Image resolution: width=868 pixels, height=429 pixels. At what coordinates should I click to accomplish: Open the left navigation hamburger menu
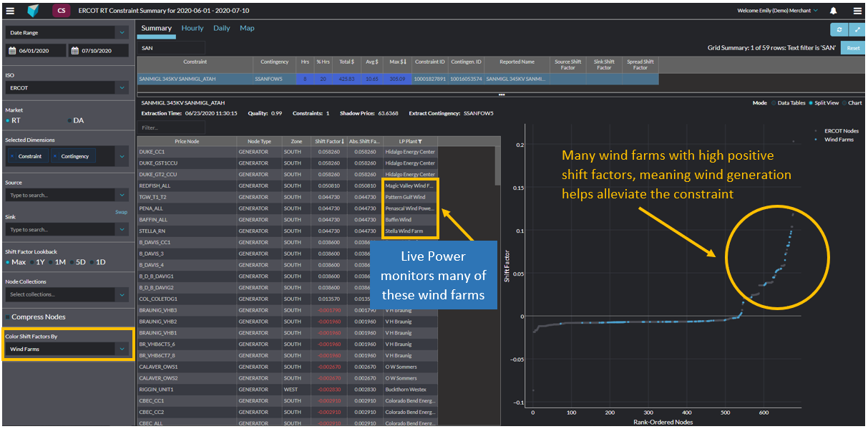(x=11, y=11)
